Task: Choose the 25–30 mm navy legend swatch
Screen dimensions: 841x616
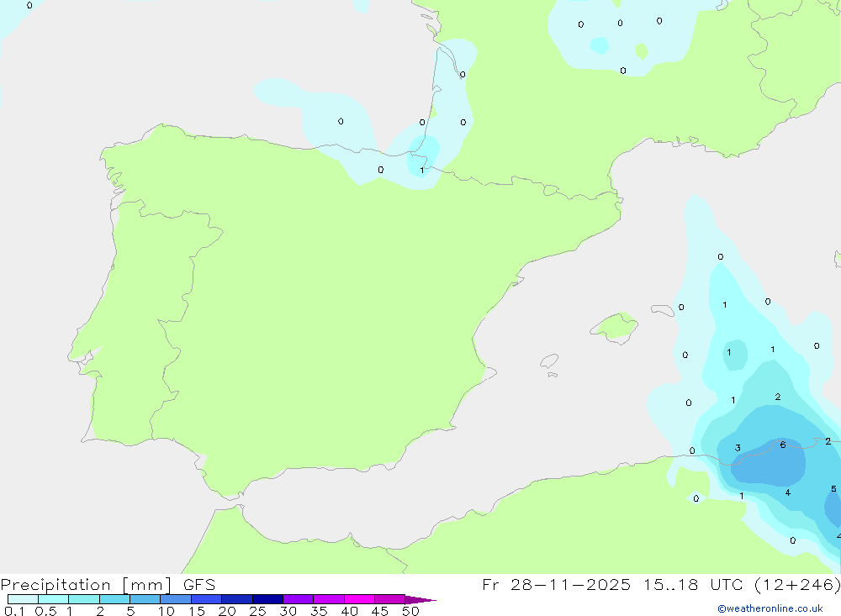Action: (267, 599)
